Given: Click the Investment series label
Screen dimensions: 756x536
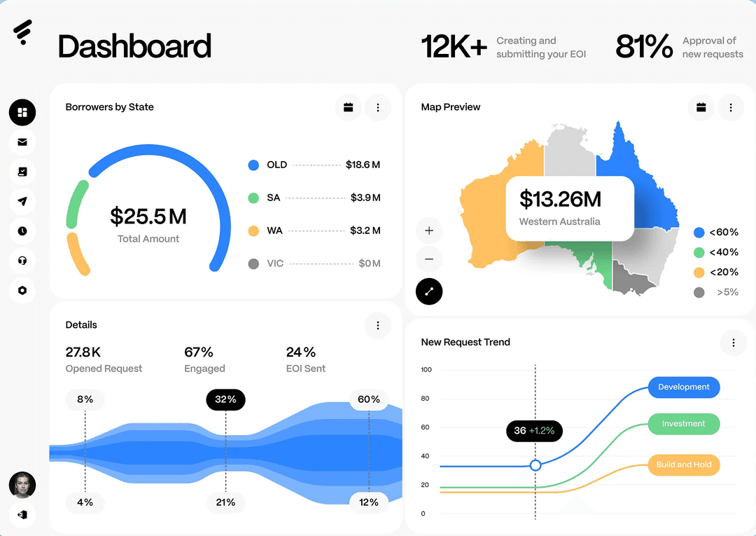Looking at the screenshot, I should [683, 424].
